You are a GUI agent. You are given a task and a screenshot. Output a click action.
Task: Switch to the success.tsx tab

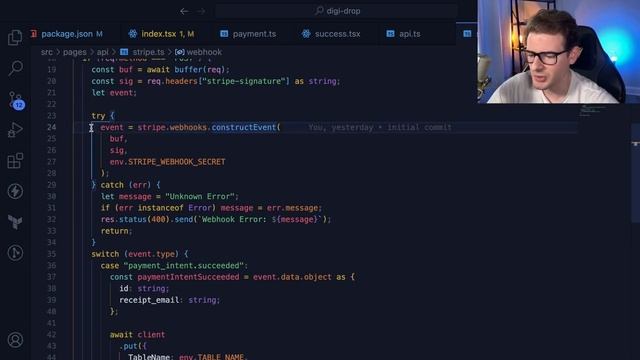[331, 34]
